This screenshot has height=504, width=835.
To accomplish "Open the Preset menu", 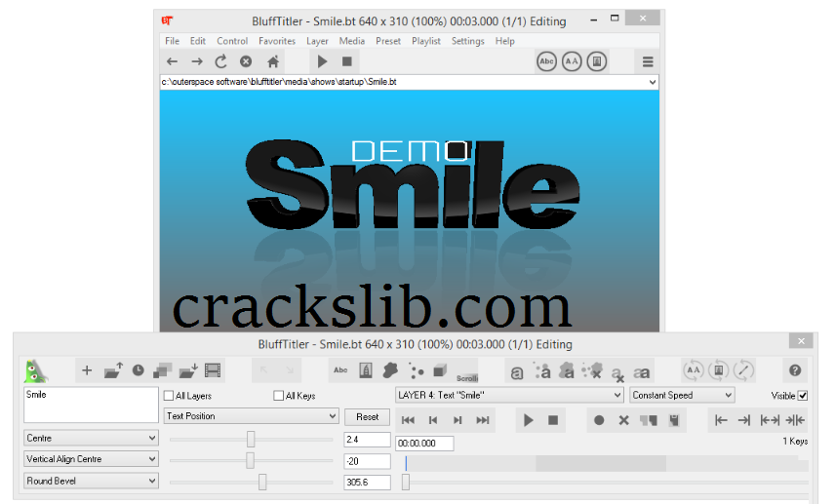I will pos(388,41).
